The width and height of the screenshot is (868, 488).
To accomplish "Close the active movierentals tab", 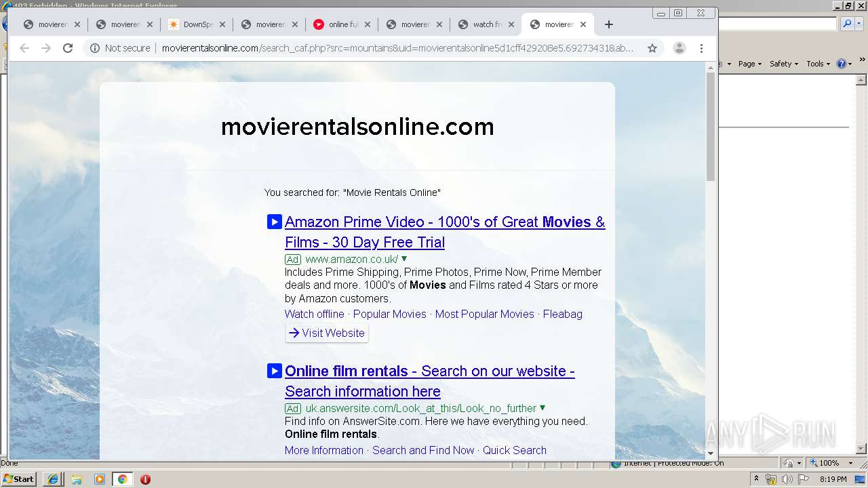I will pyautogui.click(x=583, y=24).
